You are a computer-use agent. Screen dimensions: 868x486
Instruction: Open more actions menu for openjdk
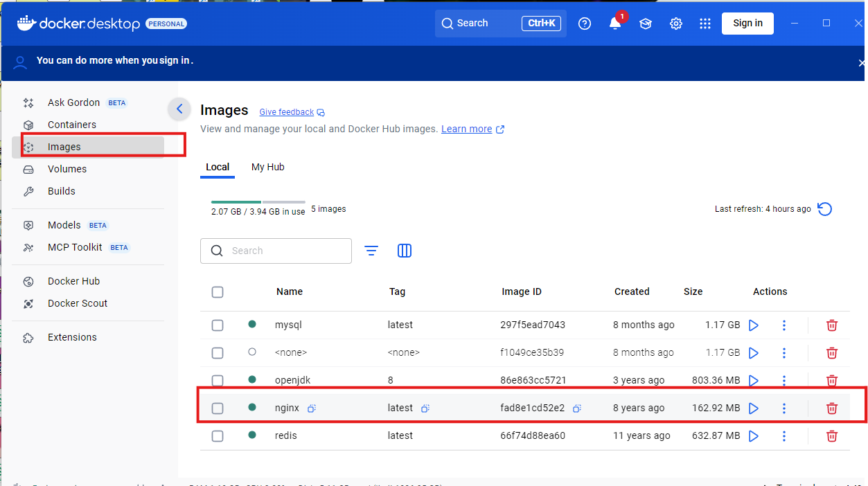click(784, 380)
